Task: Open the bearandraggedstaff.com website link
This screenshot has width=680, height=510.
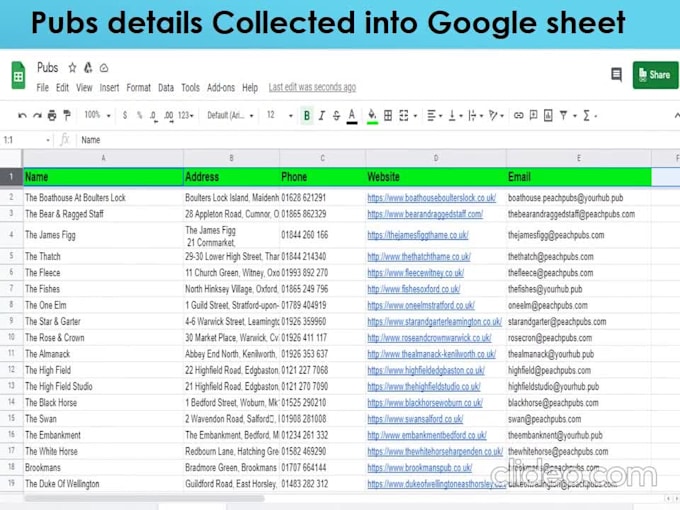Action: point(425,214)
